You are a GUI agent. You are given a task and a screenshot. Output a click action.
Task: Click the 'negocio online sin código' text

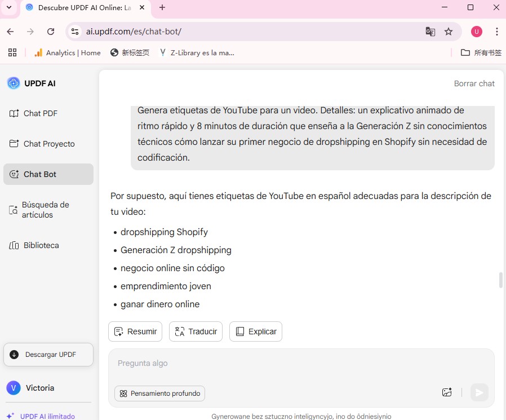172,268
